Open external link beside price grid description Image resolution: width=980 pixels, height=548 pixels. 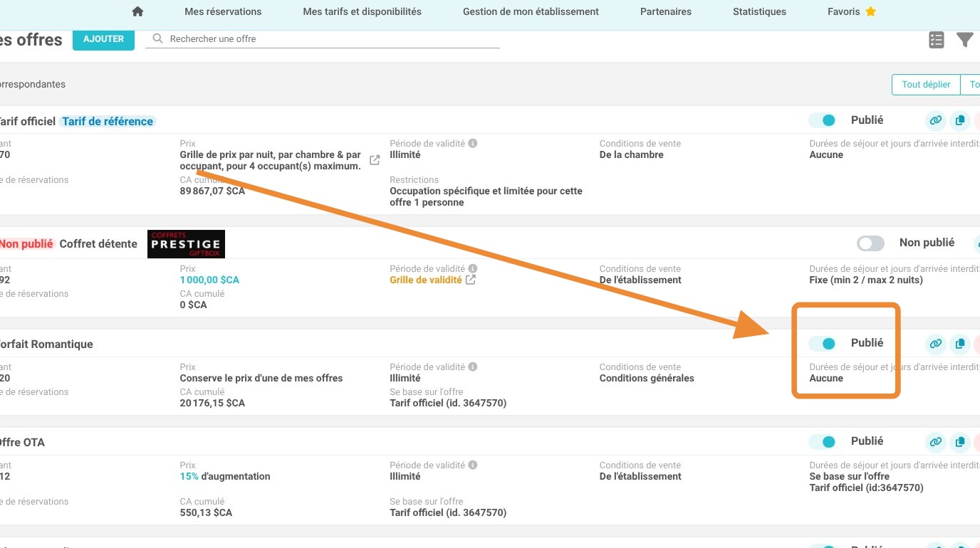(375, 161)
